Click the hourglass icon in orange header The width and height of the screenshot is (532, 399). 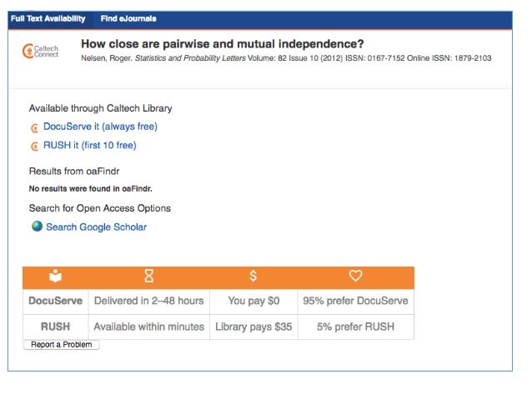point(149,276)
